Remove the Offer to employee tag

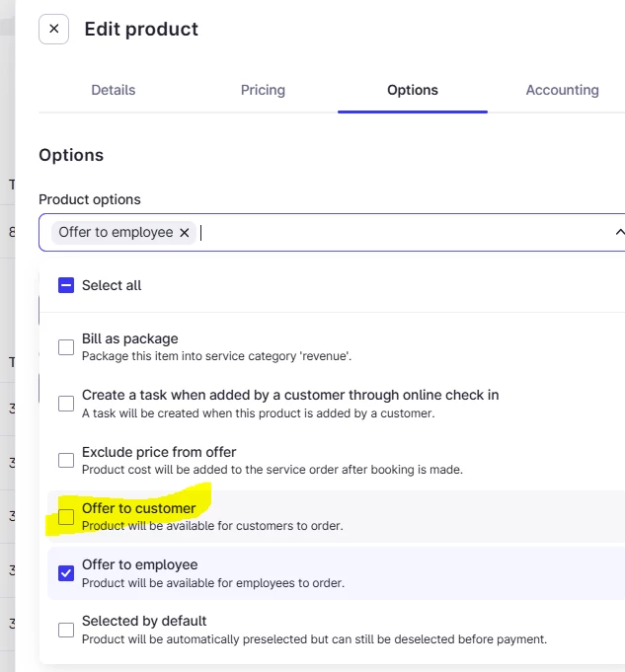click(185, 233)
